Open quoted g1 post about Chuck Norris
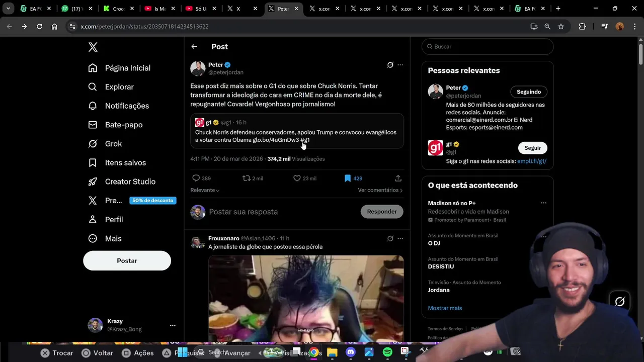The height and width of the screenshot is (362, 644). 297,131
